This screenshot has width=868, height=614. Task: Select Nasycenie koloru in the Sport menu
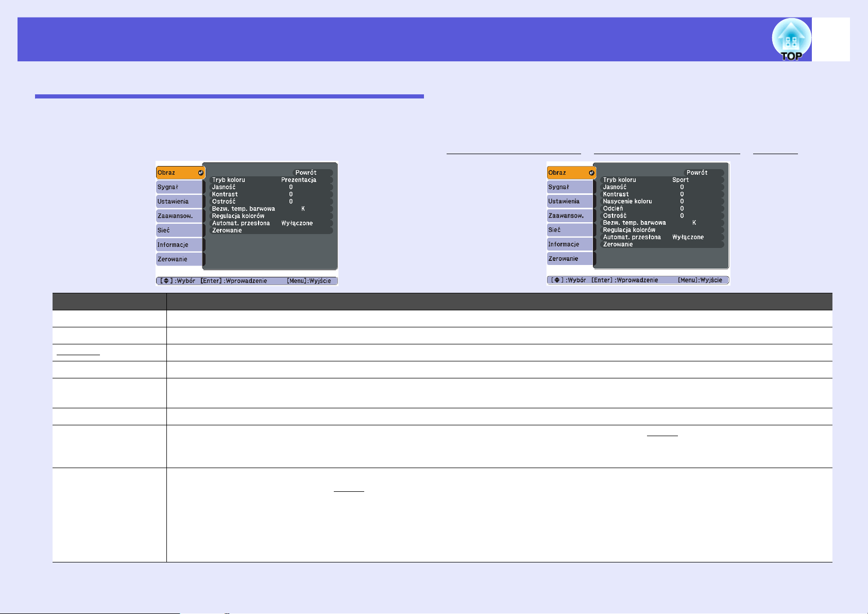[662, 202]
